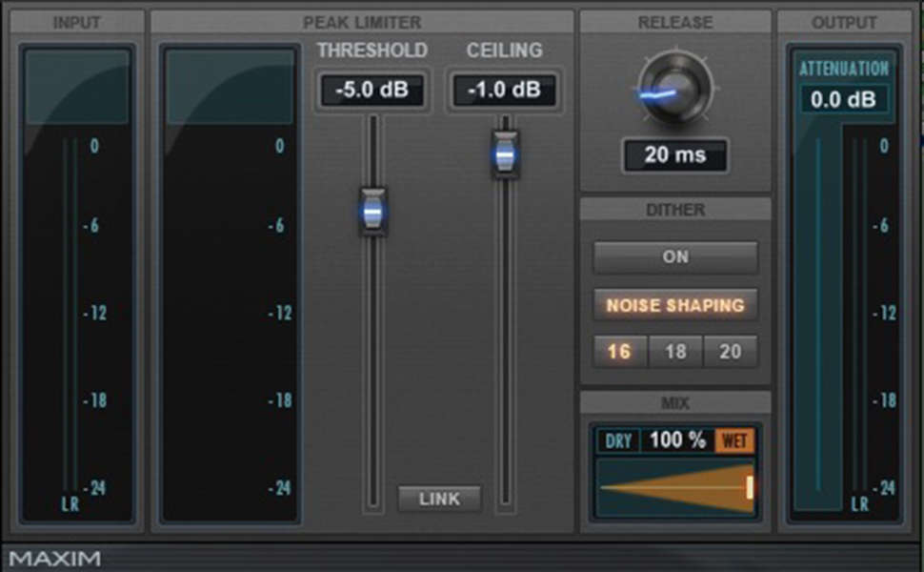
Task: Grab the THRESHOLD slider handle
Action: 372,212
